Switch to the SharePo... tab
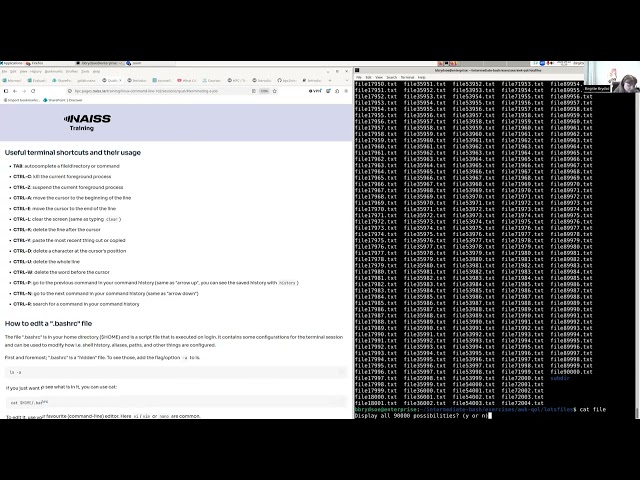 tap(62, 80)
